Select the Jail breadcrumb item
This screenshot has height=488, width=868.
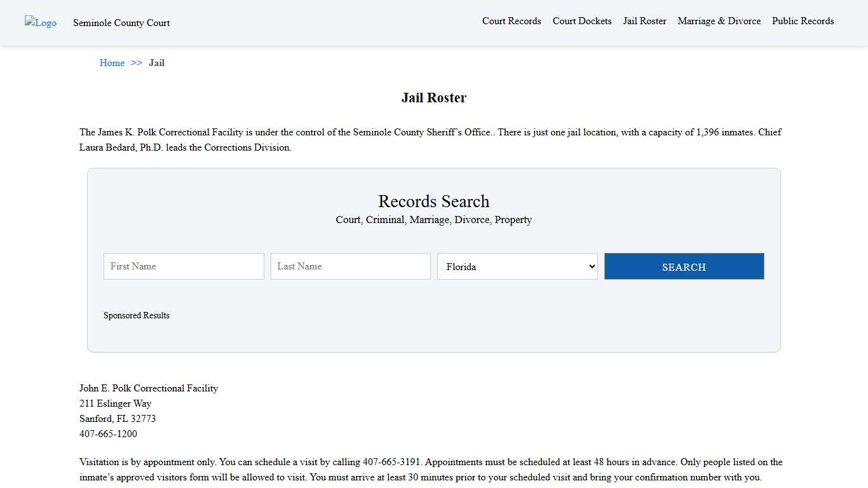[156, 63]
